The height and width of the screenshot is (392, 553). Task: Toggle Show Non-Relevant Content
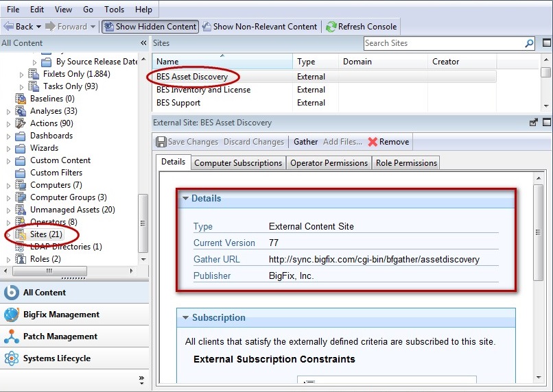(259, 27)
